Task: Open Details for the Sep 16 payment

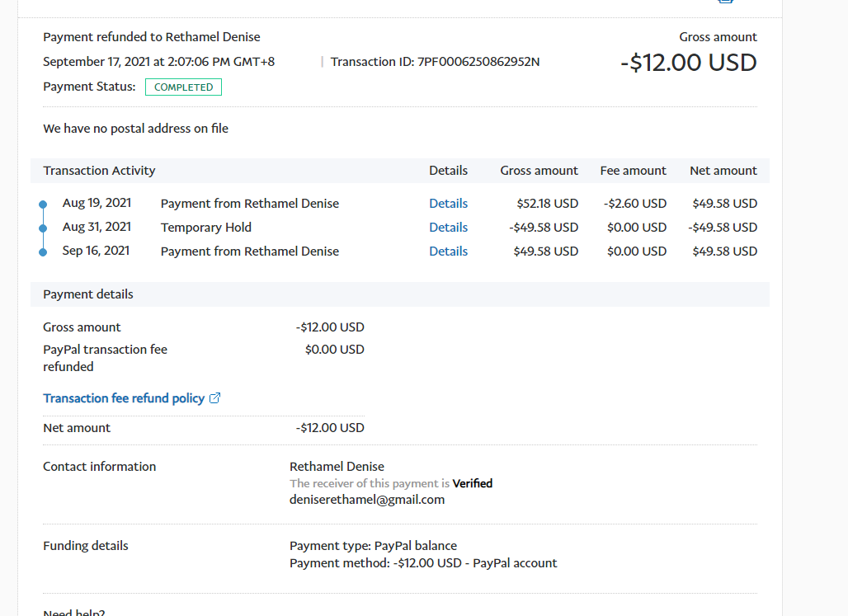Action: pos(448,252)
